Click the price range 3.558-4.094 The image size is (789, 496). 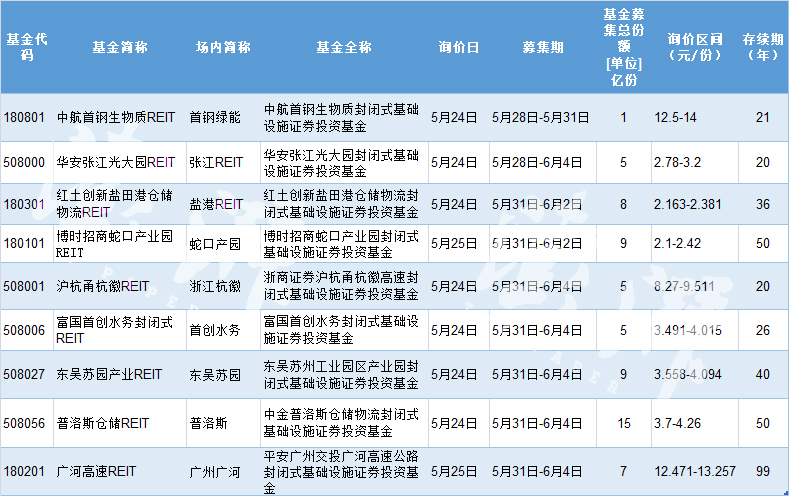pos(688,374)
